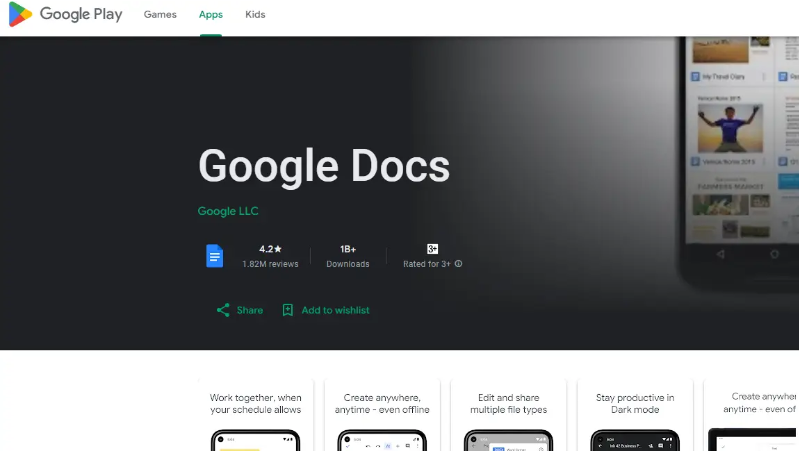This screenshot has width=799, height=452.
Task: Open the 'Create anywhere, anytime' screenshot
Action: pos(382,415)
